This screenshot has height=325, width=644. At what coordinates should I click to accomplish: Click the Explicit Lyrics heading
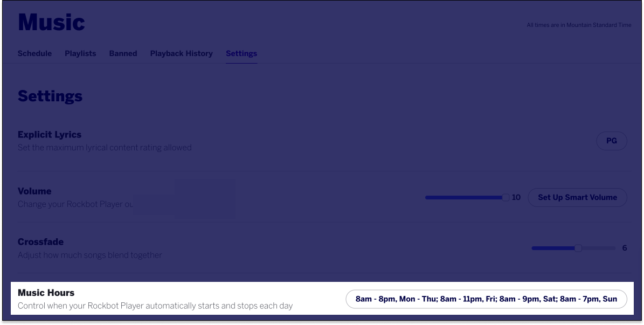(x=50, y=134)
